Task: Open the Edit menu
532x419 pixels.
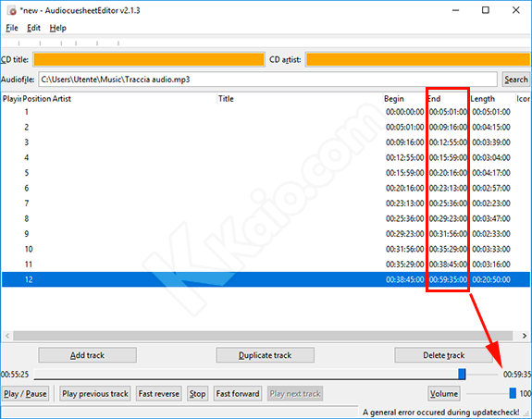Action: (x=33, y=28)
